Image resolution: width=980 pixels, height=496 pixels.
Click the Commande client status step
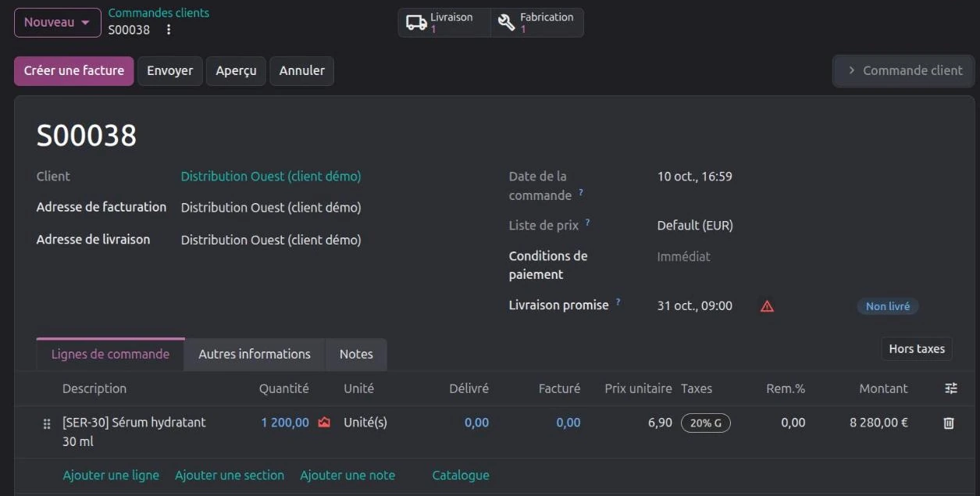(903, 70)
